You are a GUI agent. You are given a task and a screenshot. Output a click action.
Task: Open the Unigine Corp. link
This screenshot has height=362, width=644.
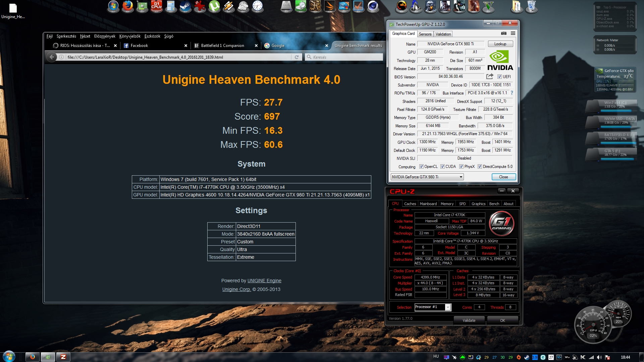pyautogui.click(x=236, y=290)
